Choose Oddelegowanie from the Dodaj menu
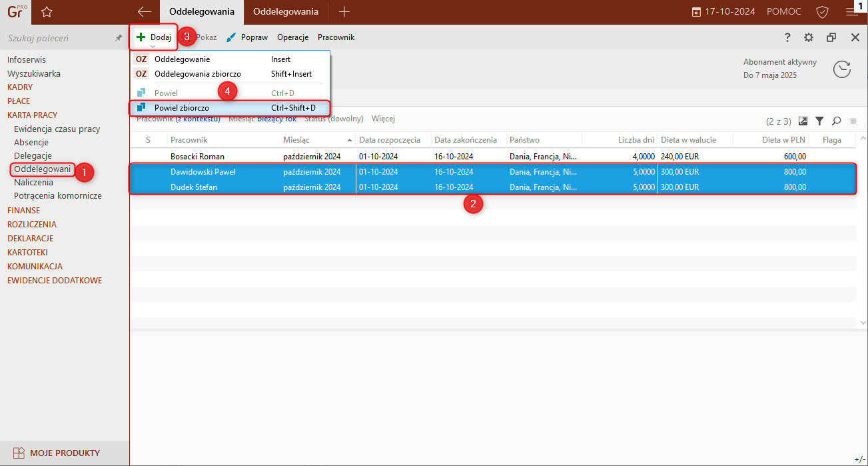 (x=230, y=59)
